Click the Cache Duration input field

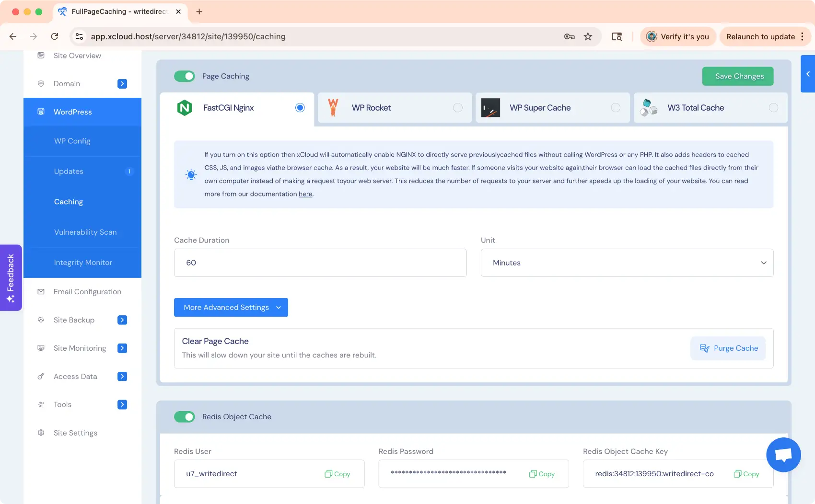(320, 263)
